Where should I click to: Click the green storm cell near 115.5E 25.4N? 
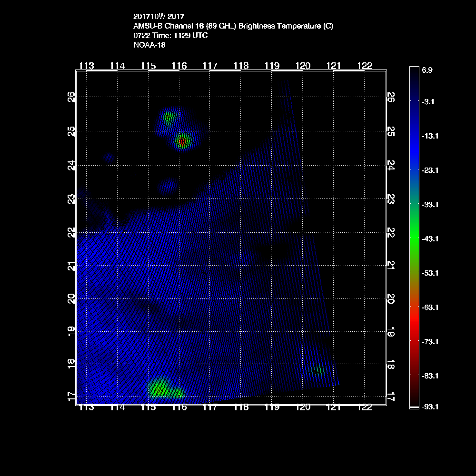coord(169,117)
